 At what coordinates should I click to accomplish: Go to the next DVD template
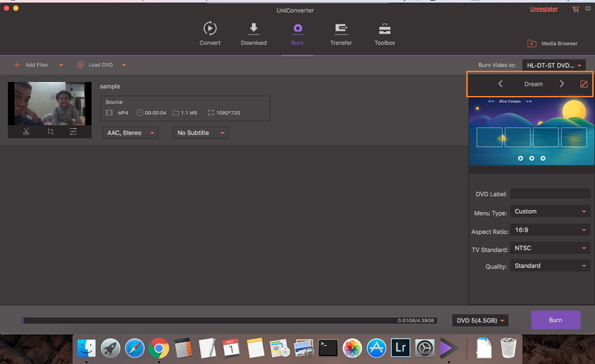pos(561,84)
